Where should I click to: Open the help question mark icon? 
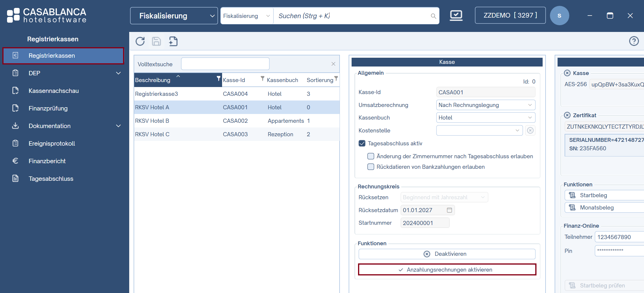[634, 41]
